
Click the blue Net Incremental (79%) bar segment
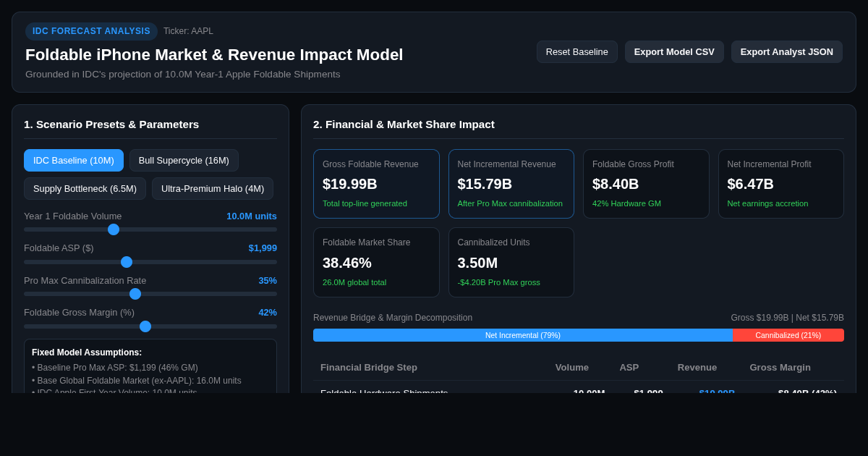523,335
